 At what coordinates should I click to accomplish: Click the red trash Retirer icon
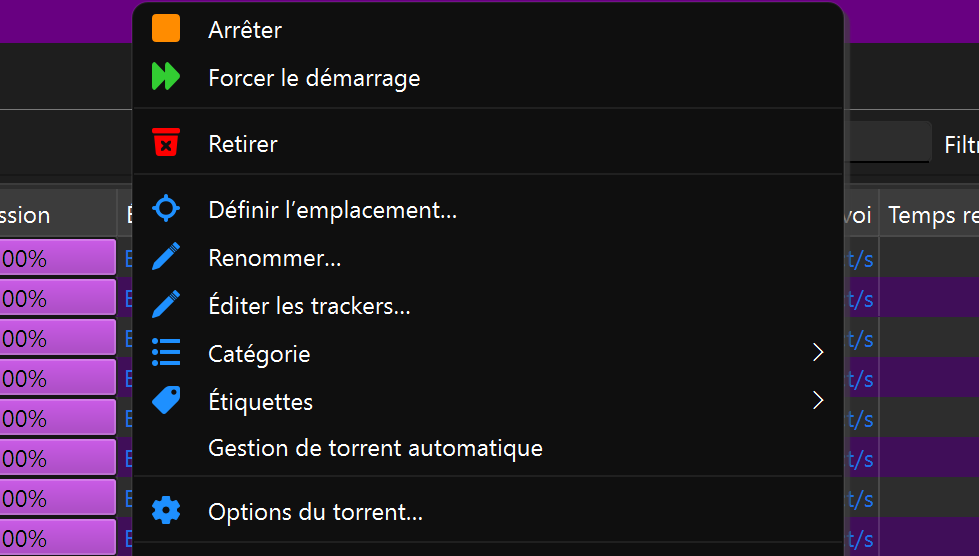[x=165, y=142]
